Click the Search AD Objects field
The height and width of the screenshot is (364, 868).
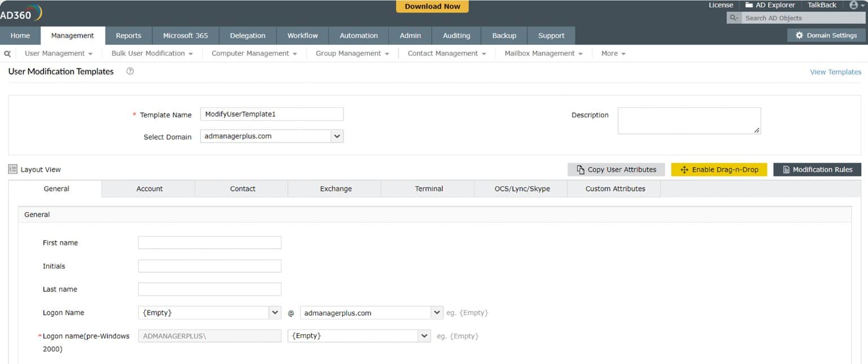tap(803, 18)
